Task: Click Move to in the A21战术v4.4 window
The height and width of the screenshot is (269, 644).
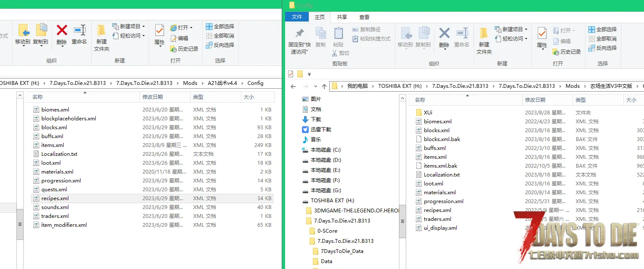Action: 23,35
